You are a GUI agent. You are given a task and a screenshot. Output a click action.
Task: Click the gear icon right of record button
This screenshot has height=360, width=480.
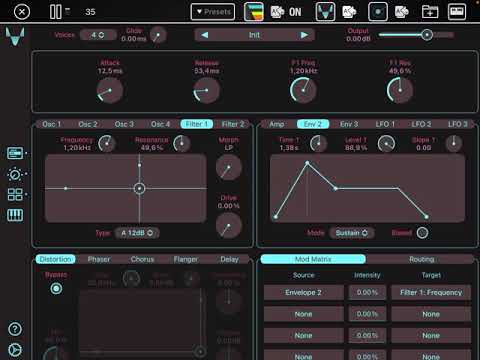402,12
